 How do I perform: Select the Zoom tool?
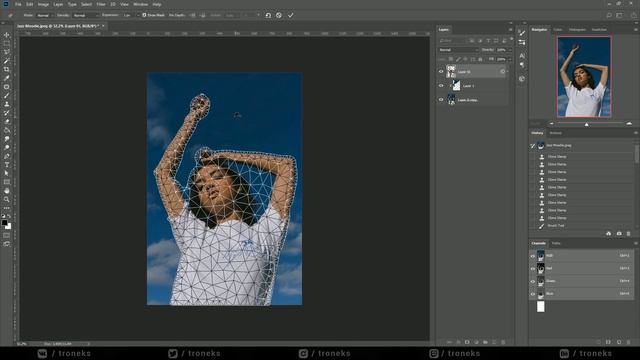(7, 199)
